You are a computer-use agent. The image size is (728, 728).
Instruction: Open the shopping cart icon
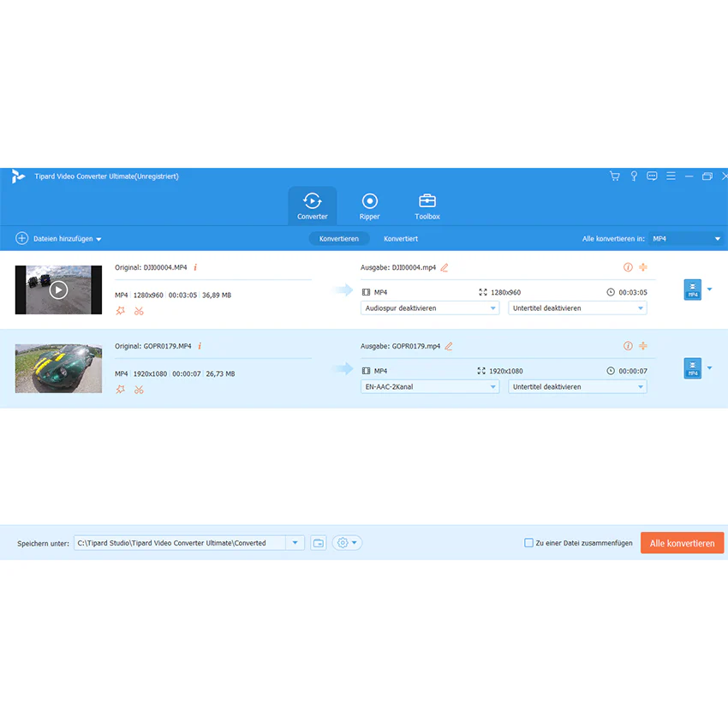(615, 176)
